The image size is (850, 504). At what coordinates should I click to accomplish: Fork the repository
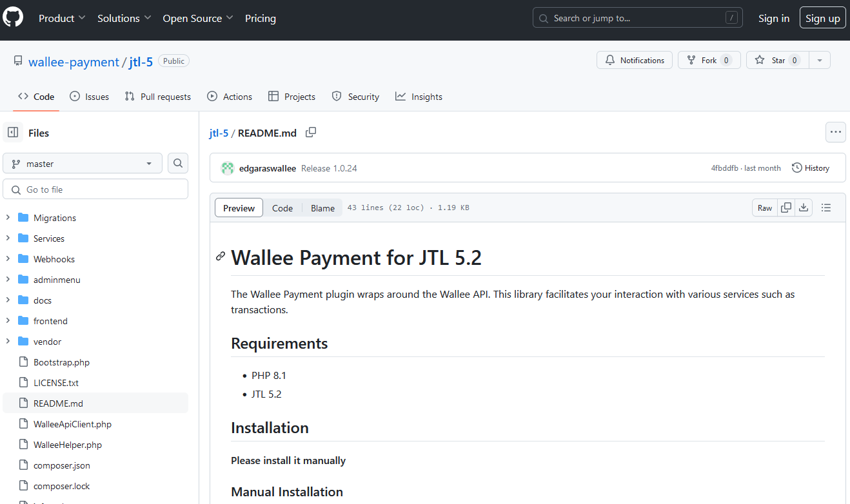tap(709, 60)
